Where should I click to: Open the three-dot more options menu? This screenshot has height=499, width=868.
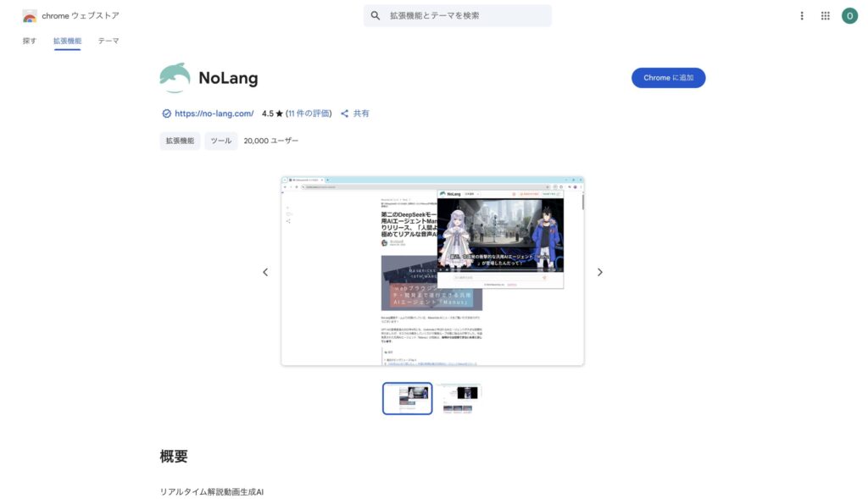click(x=802, y=15)
